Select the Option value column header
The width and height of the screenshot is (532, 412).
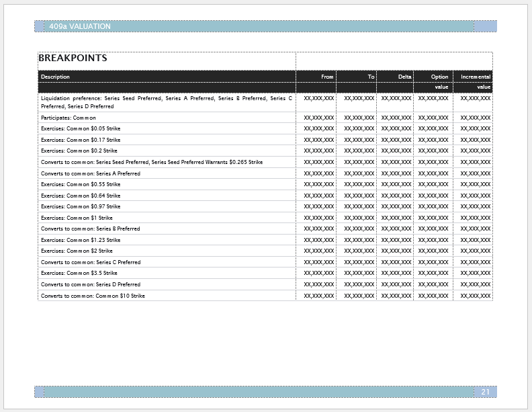point(440,81)
